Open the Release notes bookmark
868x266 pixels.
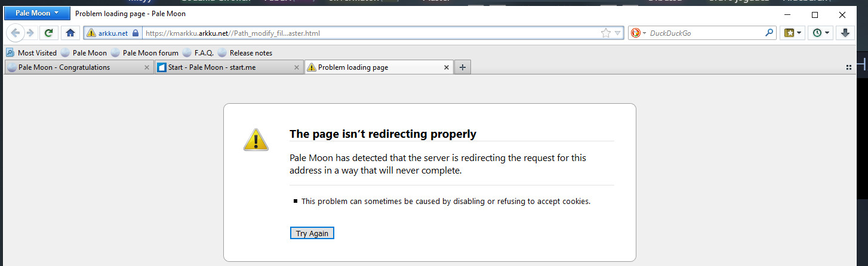[x=245, y=52]
